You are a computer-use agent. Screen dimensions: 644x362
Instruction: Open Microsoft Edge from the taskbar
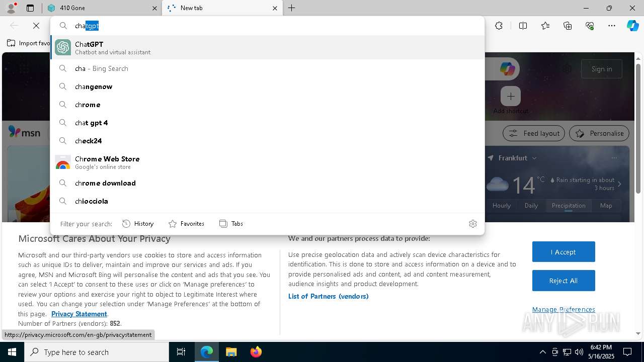tap(207, 352)
